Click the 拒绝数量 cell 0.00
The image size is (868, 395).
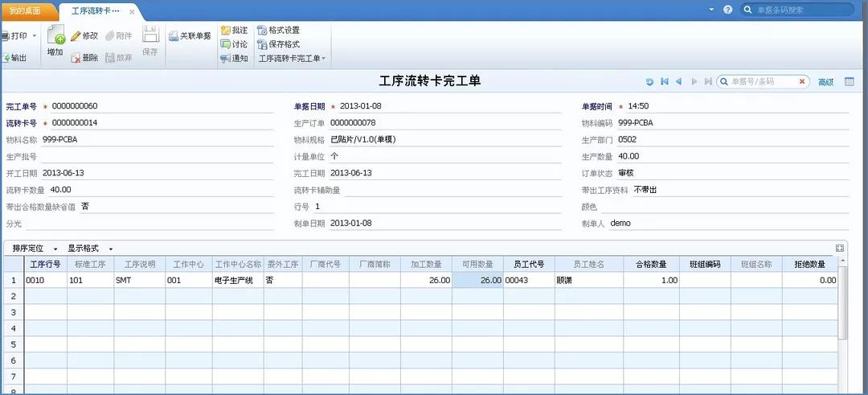pos(810,280)
